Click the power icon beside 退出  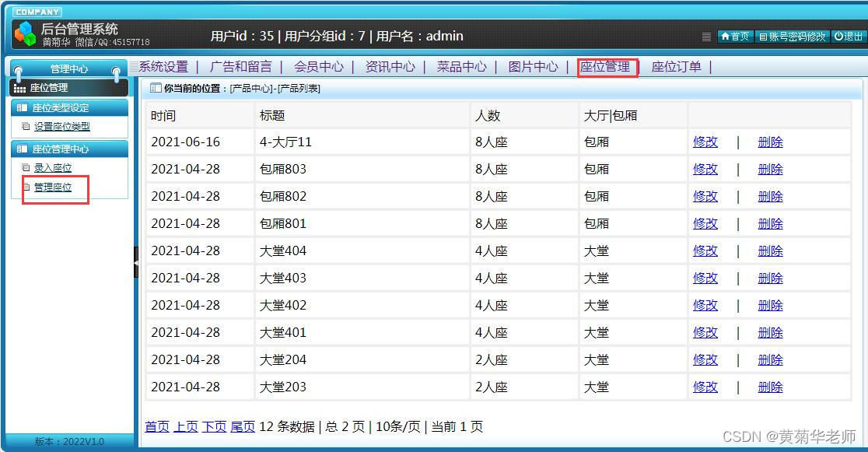coord(839,37)
